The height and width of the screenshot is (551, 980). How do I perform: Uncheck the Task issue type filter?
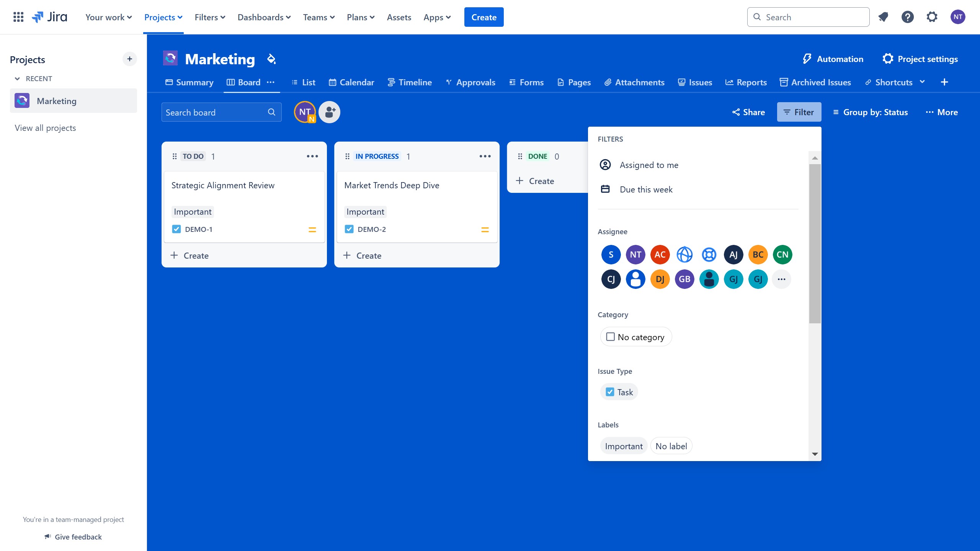point(610,392)
